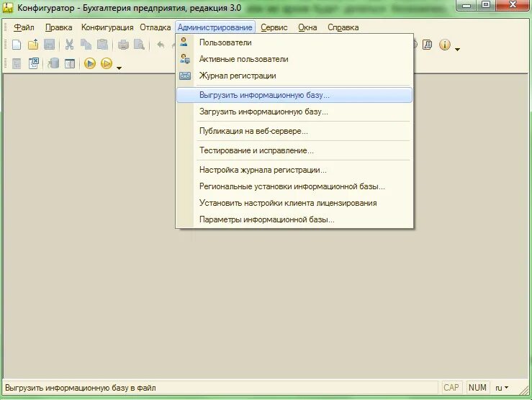Open the Окна menu

pos(307,27)
